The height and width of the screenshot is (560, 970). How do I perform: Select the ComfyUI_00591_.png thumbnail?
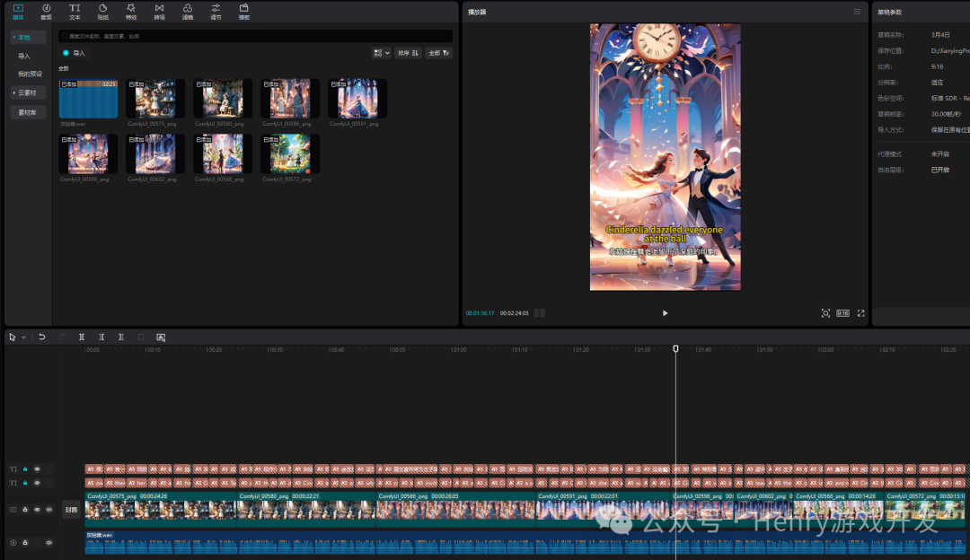pos(357,99)
